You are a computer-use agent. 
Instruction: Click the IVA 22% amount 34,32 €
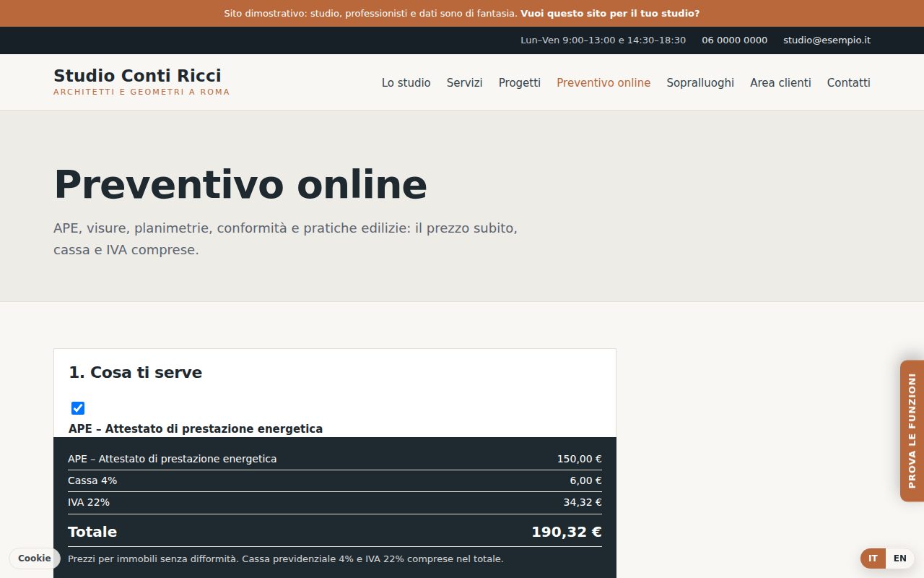[x=582, y=502]
